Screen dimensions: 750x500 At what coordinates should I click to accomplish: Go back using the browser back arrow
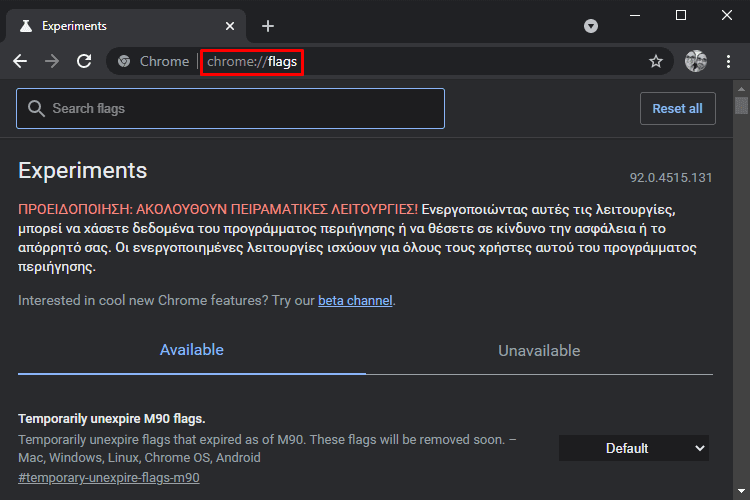tap(20, 61)
